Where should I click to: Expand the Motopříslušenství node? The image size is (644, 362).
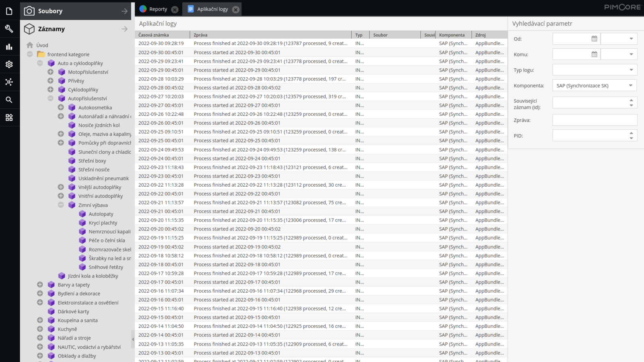pyautogui.click(x=50, y=72)
